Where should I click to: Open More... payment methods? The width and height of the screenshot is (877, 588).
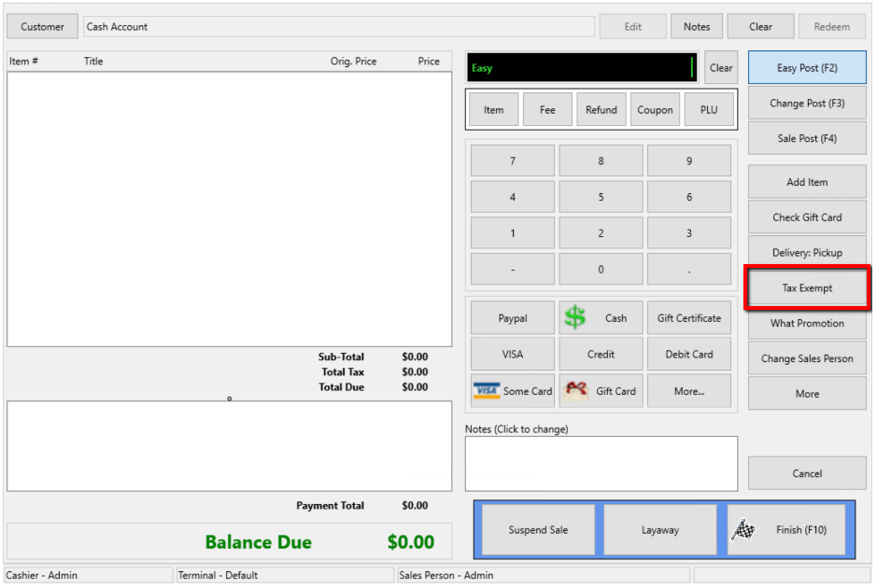tap(689, 391)
